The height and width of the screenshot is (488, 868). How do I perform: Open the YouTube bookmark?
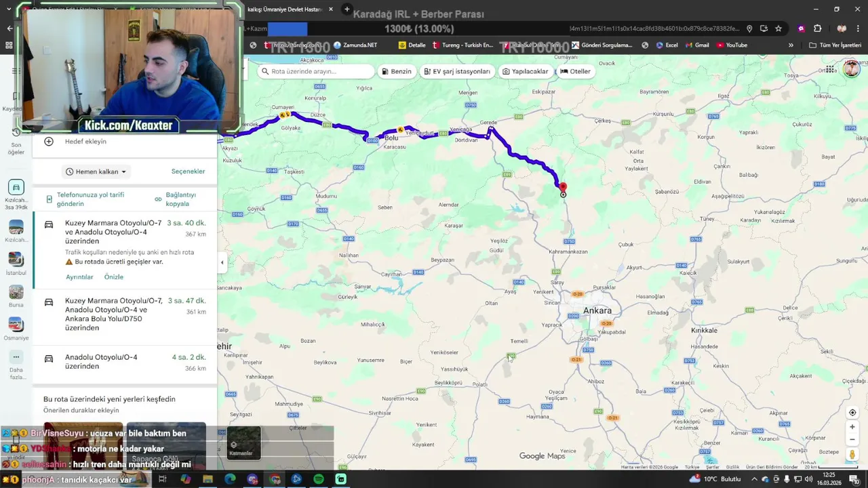[x=732, y=45]
